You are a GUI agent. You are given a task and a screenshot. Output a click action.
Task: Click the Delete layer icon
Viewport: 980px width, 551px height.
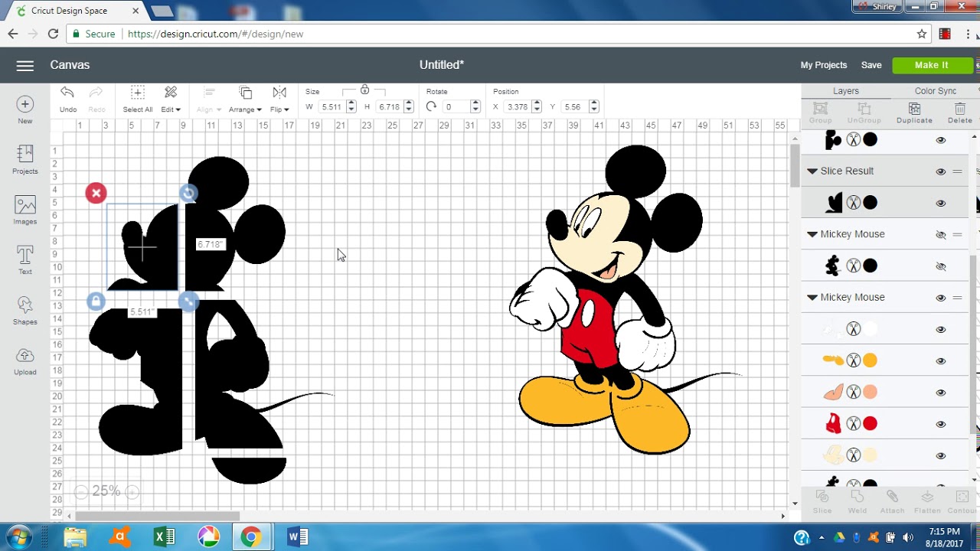[959, 109]
